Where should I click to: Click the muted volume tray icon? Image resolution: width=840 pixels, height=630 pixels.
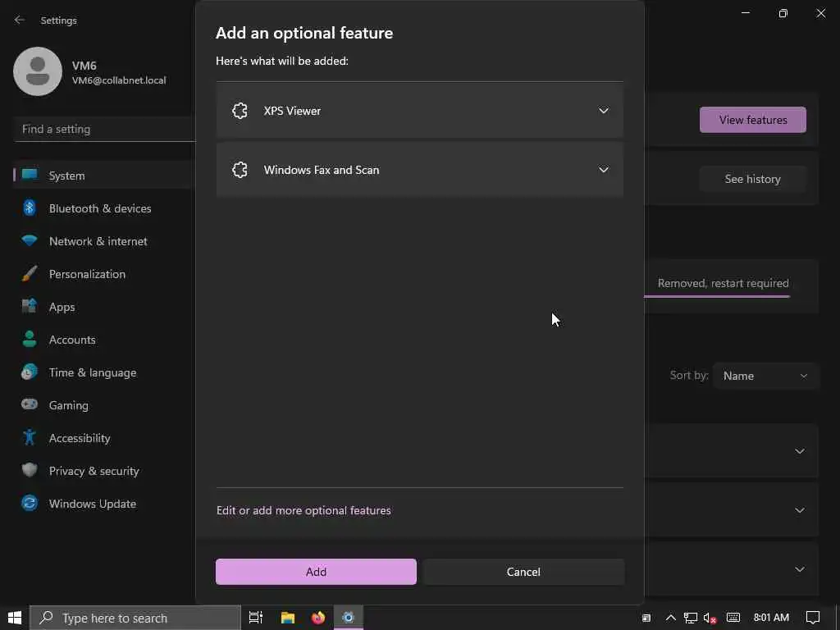pos(710,618)
